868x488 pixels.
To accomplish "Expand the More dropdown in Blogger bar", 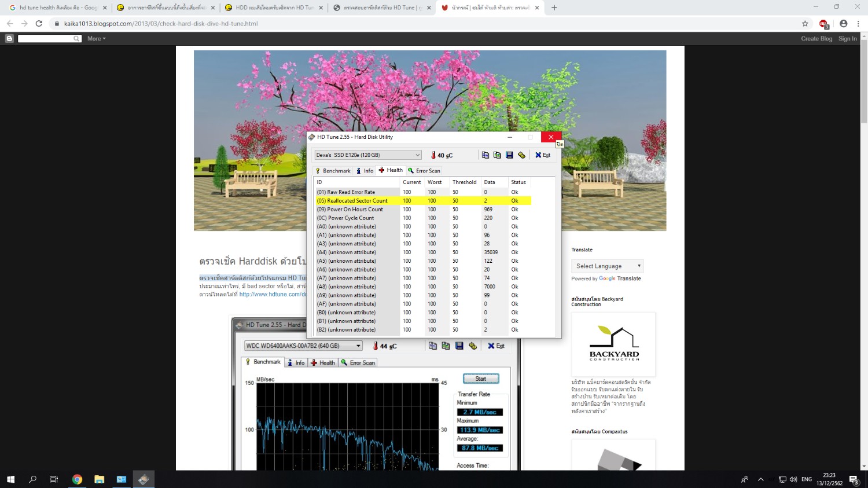I will click(97, 39).
